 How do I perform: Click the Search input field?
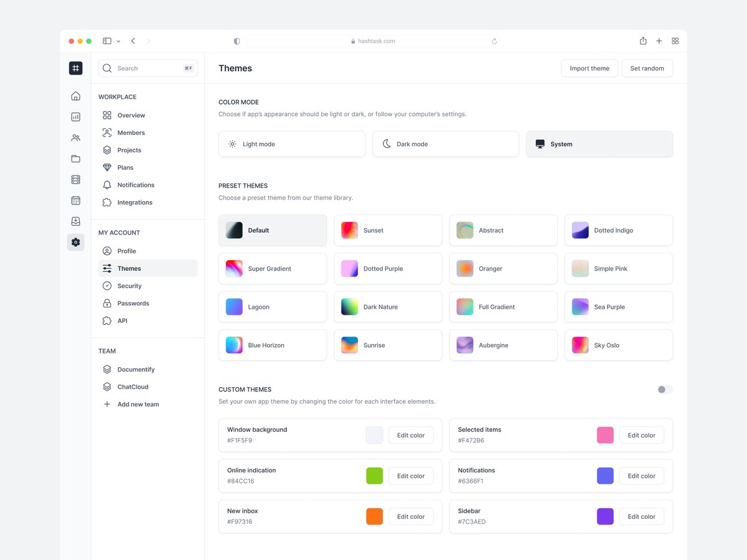(148, 68)
